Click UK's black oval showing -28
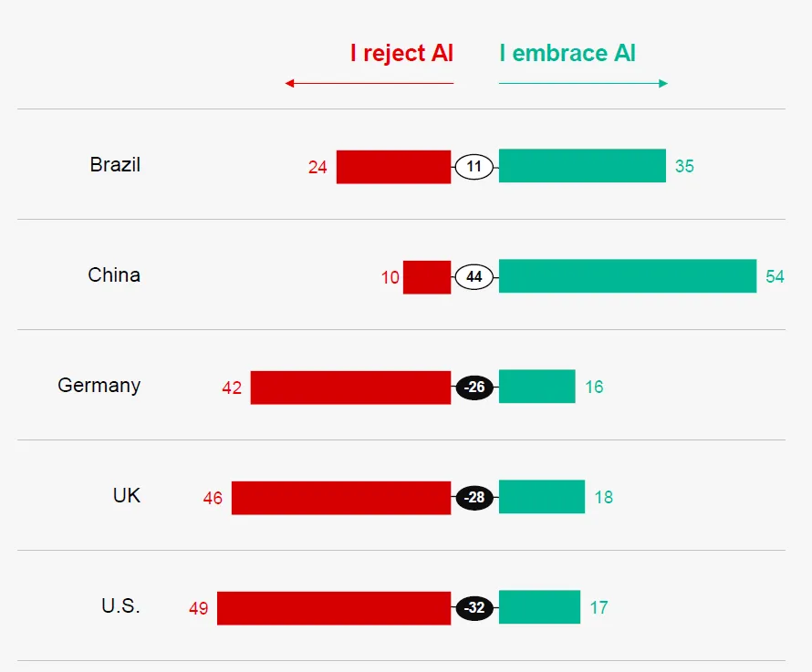The width and height of the screenshot is (812, 672). point(474,498)
